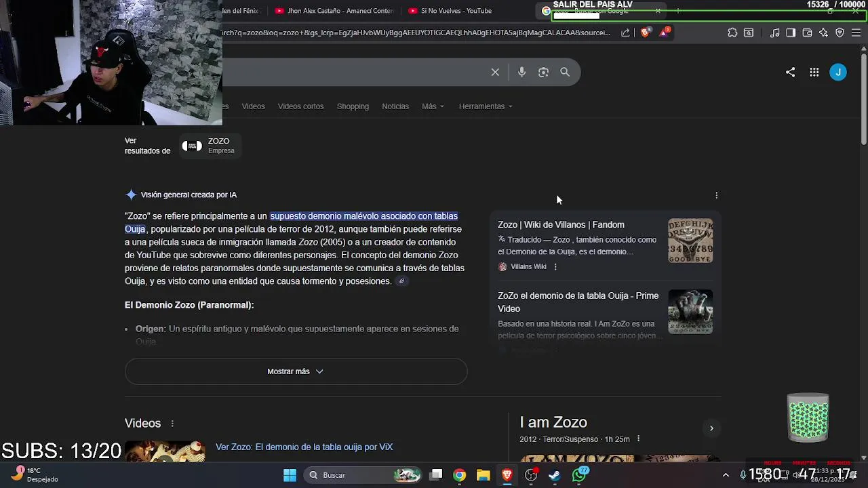The width and height of the screenshot is (868, 488).
Task: Click the Windows taskbar Buscar search box
Action: (x=364, y=475)
